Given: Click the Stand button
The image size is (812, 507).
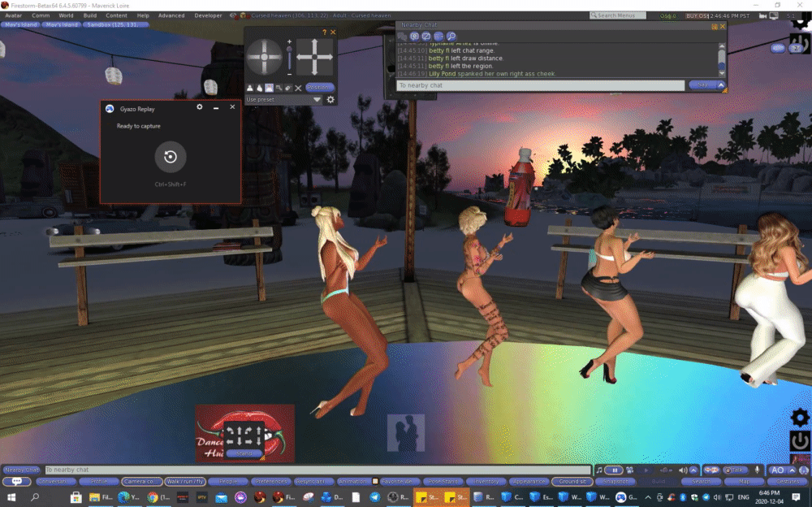Looking at the screenshot, I should click(x=244, y=453).
